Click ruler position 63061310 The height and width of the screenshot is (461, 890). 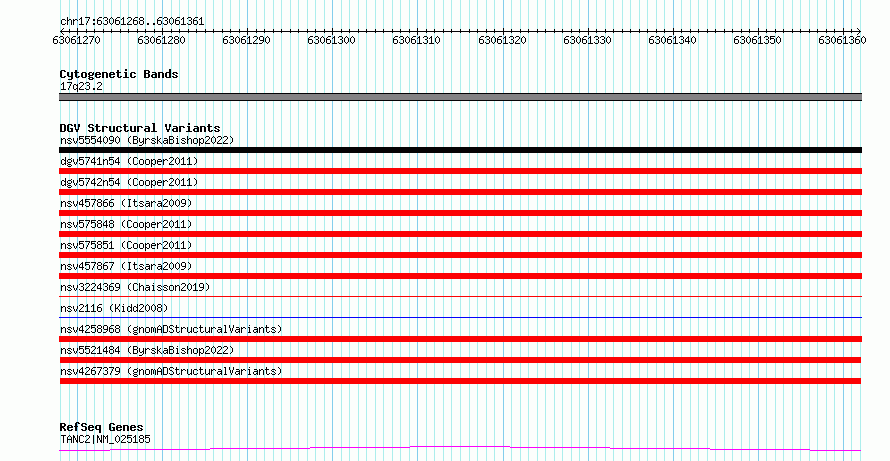417,40
